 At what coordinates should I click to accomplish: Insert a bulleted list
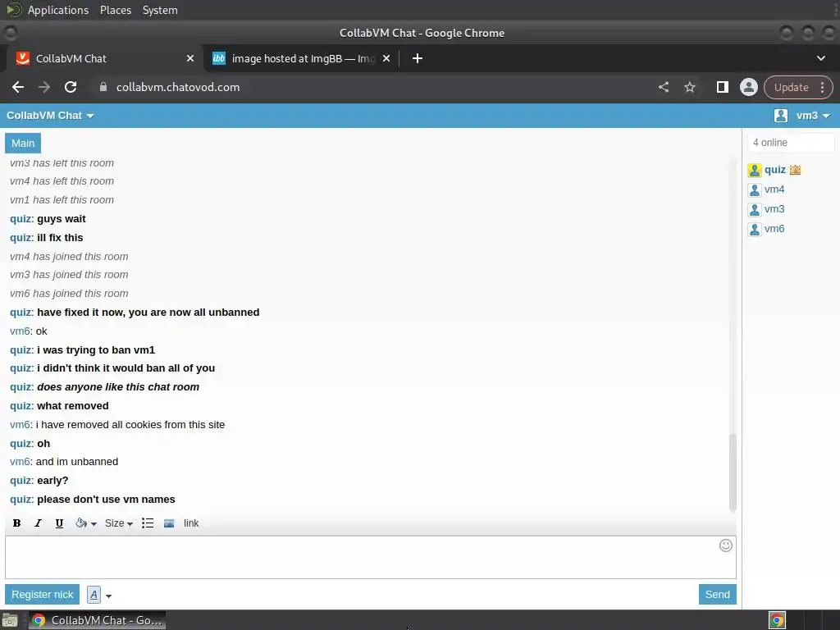point(148,523)
